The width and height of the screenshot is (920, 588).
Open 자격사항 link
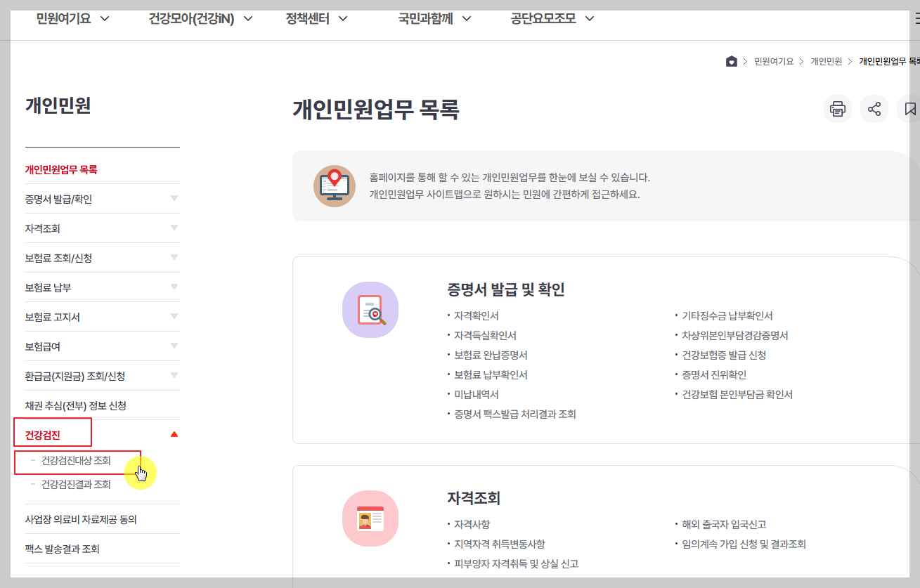[472, 525]
